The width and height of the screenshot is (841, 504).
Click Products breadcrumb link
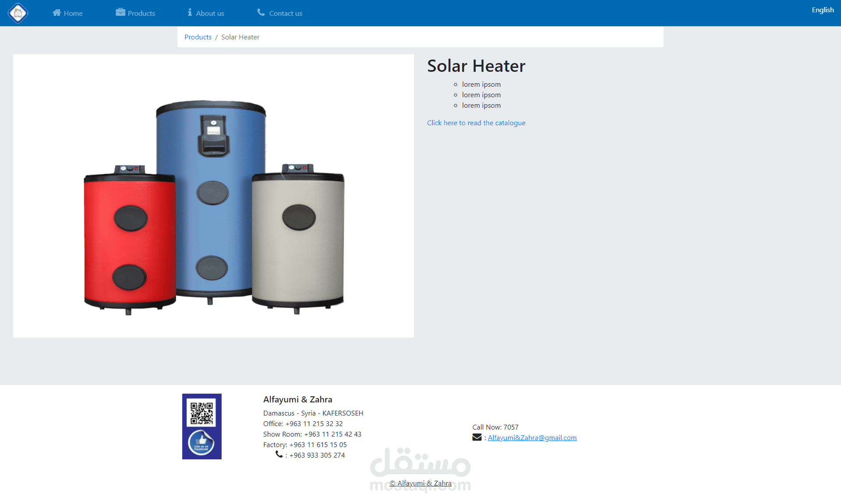coord(198,37)
